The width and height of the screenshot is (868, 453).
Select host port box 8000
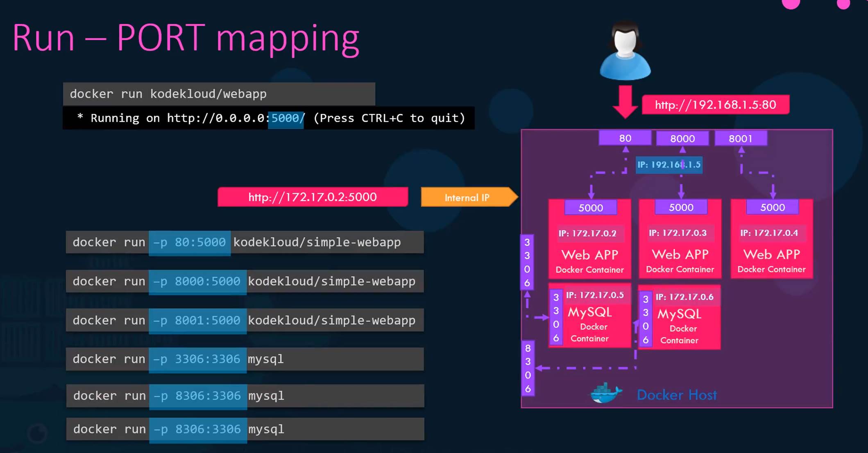pyautogui.click(x=682, y=138)
